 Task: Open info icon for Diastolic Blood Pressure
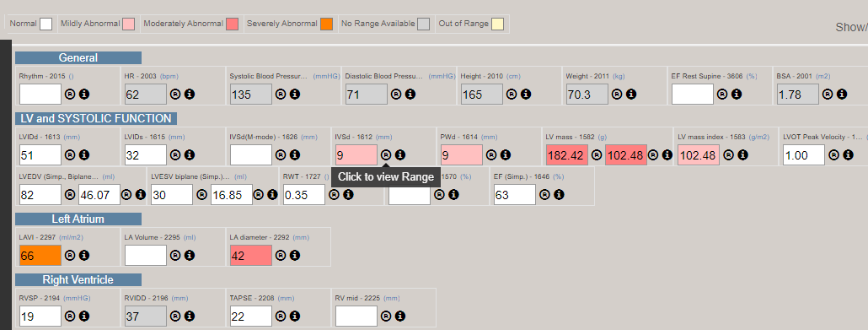pyautogui.click(x=410, y=95)
